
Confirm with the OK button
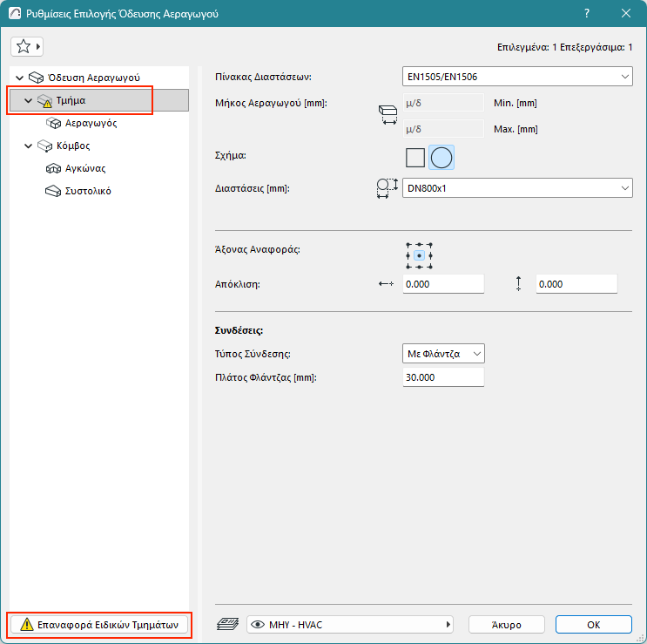(x=593, y=625)
